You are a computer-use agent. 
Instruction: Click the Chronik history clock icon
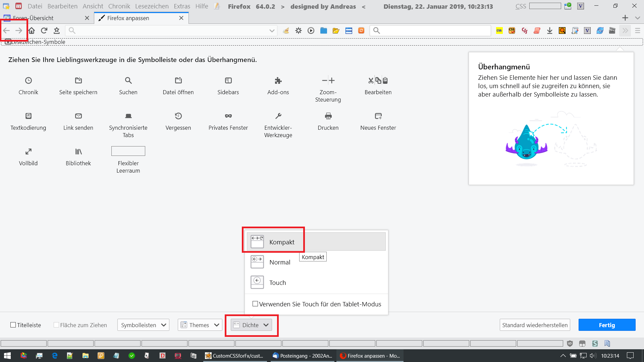point(29,80)
